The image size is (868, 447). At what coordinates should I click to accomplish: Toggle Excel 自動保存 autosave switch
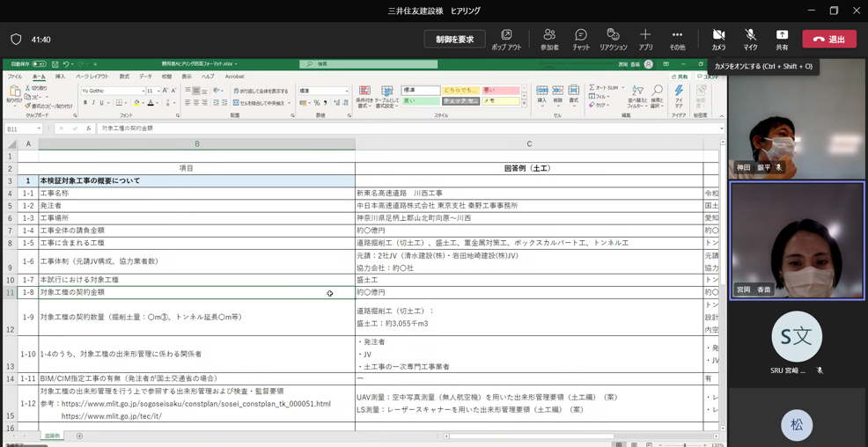39,64
